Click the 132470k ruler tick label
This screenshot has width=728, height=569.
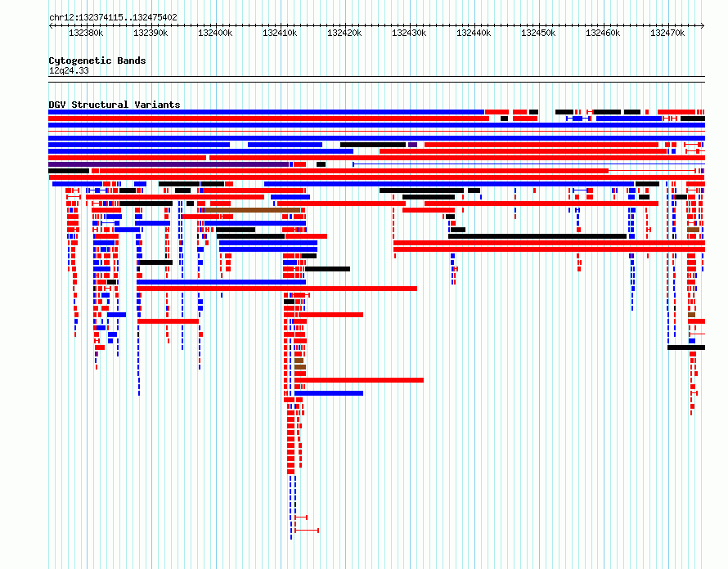pos(667,33)
